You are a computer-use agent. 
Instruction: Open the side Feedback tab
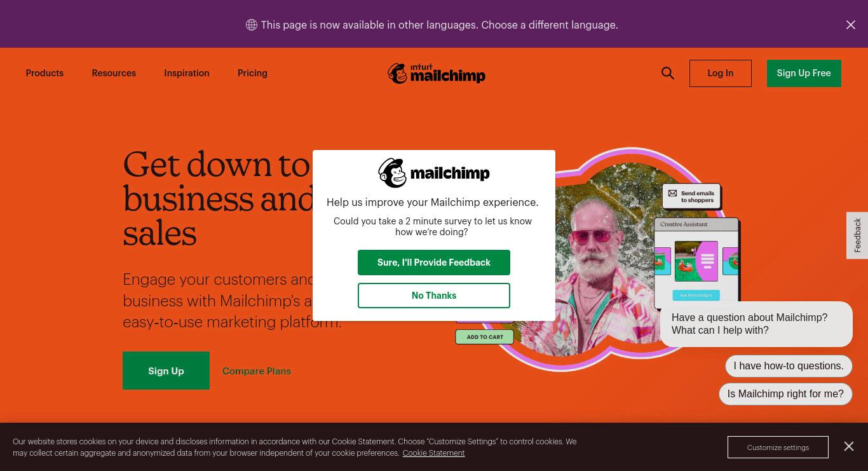857,235
